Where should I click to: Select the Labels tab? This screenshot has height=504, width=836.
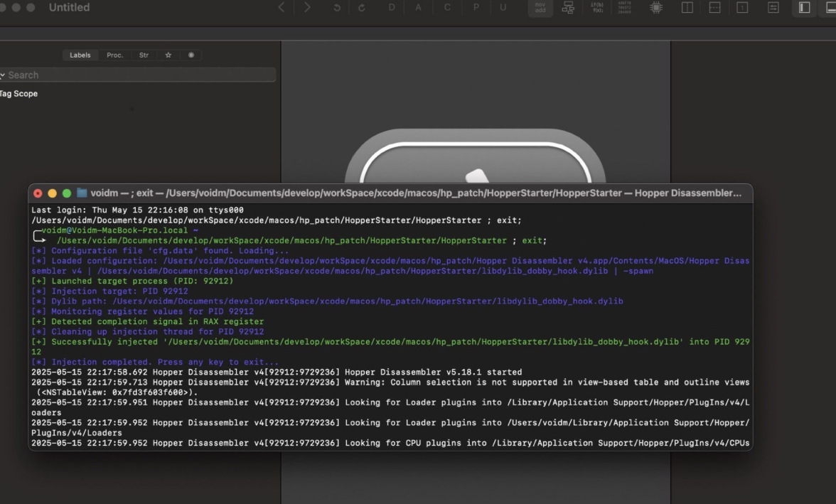coord(80,55)
